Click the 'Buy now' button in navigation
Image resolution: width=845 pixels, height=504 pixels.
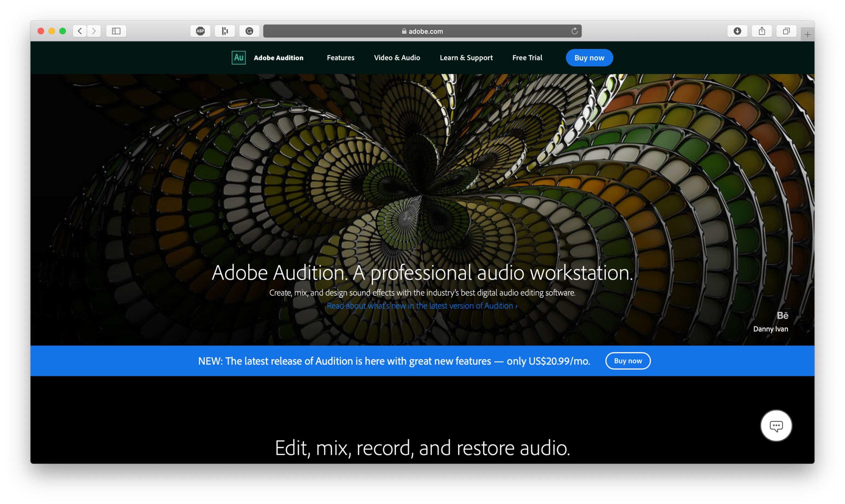tap(589, 57)
